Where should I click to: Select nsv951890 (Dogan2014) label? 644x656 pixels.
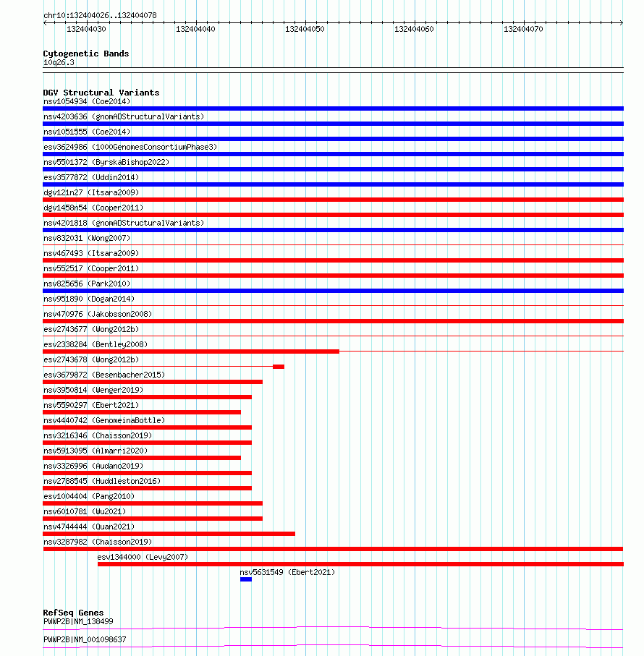coord(89,299)
